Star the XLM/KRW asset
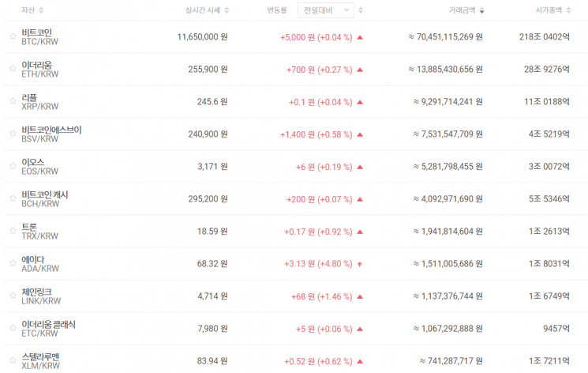The height and width of the screenshot is (373, 588). 13,360
